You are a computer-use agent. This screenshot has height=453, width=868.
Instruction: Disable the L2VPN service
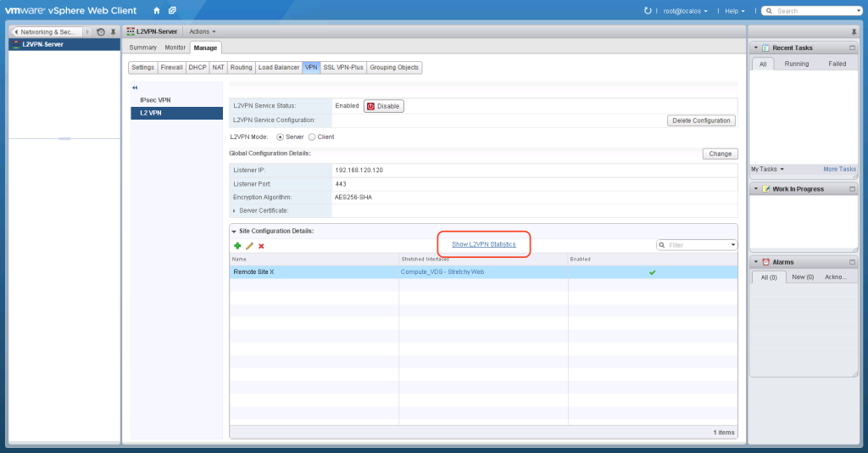point(384,106)
